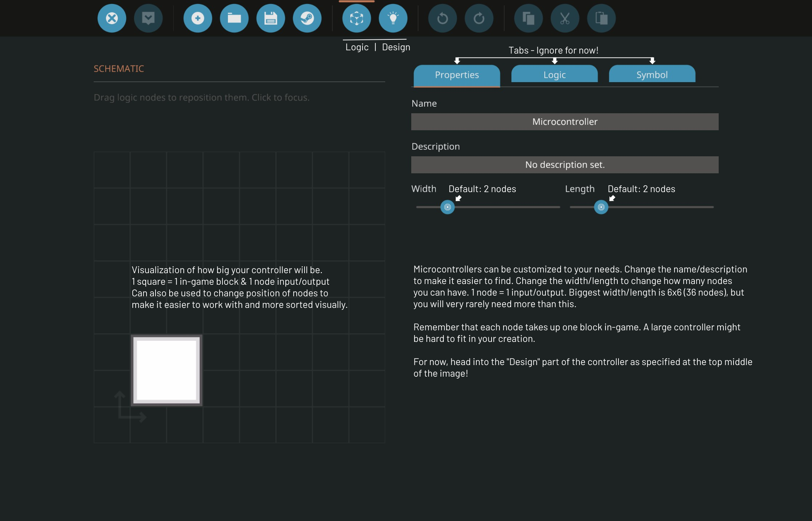
Task: Click the undo arrow icon
Action: 443,18
